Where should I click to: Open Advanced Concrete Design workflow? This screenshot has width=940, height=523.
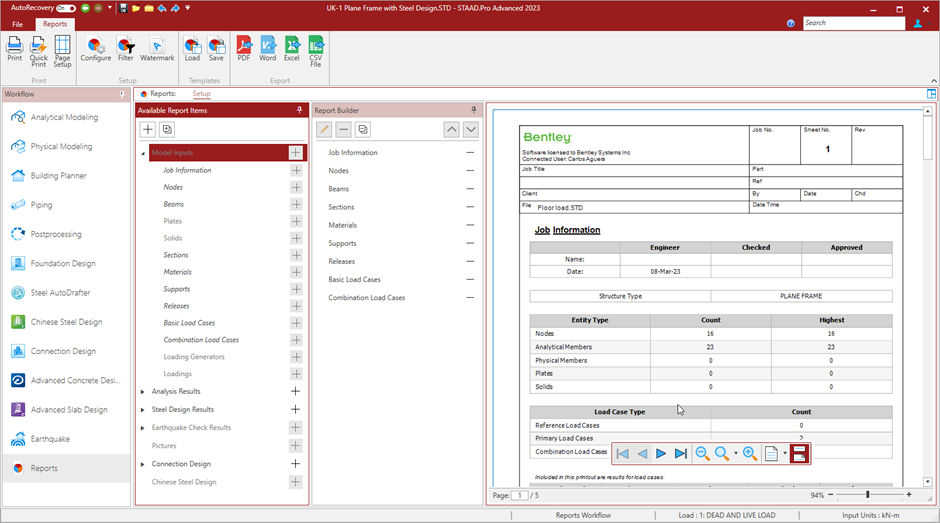(x=65, y=380)
